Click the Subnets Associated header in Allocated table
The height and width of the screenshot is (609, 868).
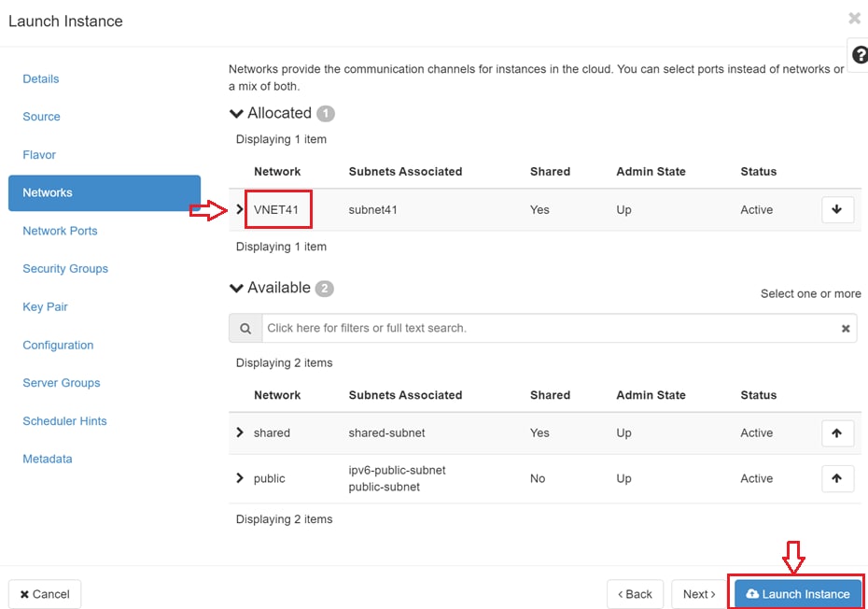click(x=405, y=172)
